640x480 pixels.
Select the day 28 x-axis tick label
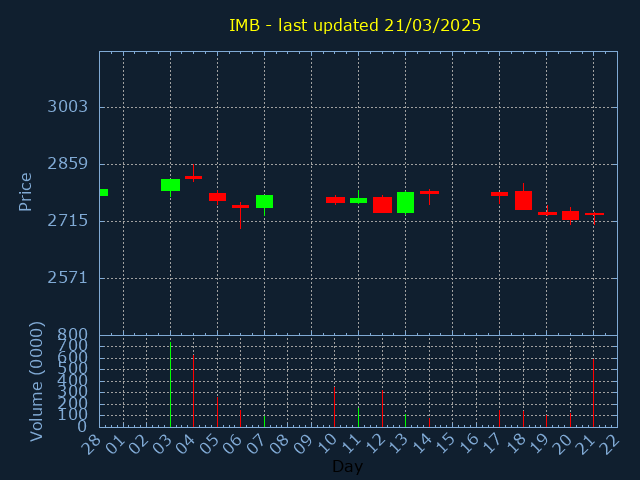coord(91,444)
